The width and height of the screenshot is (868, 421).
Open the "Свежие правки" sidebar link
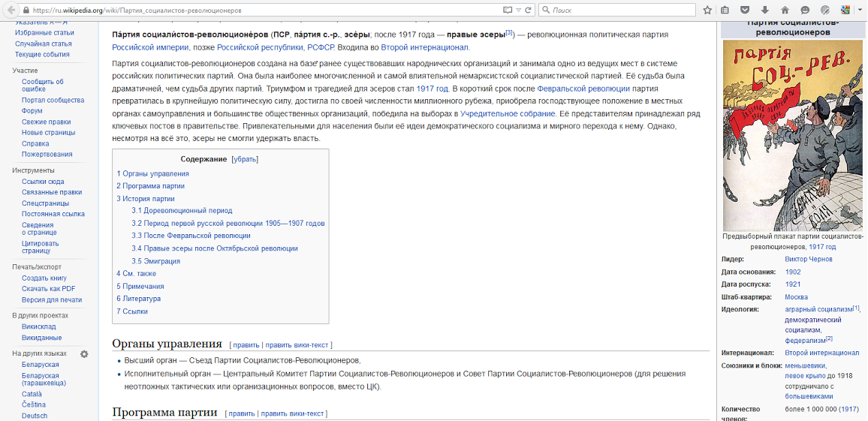46,122
